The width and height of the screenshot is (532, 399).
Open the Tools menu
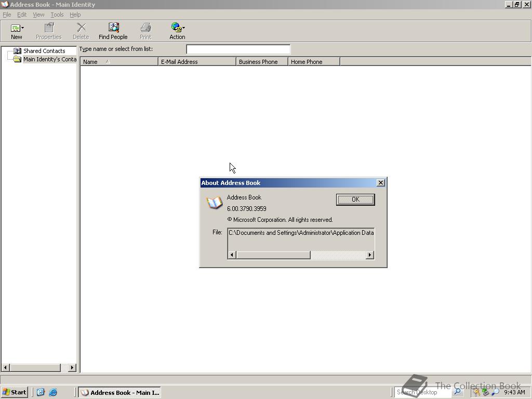[x=57, y=15]
